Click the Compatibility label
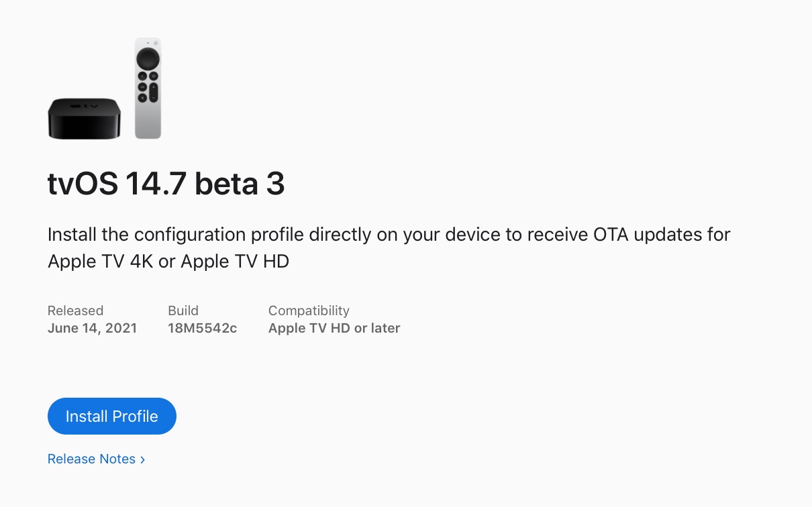 pos(309,311)
